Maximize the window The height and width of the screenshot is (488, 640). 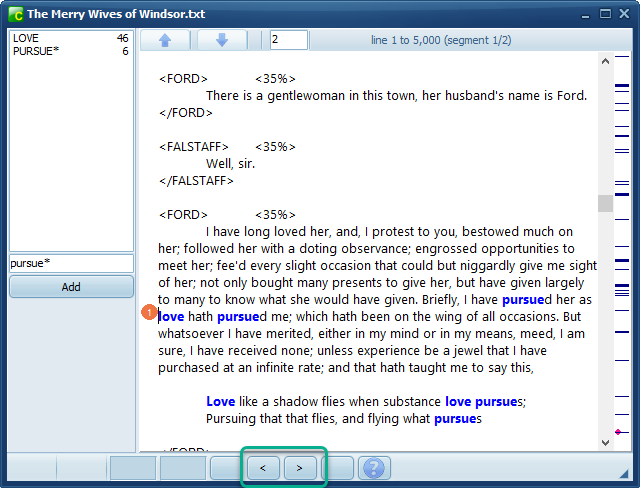tap(605, 14)
